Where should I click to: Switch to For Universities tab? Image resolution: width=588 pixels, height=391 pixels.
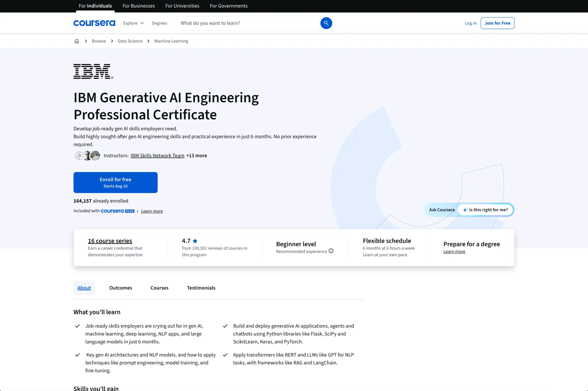pyautogui.click(x=182, y=6)
